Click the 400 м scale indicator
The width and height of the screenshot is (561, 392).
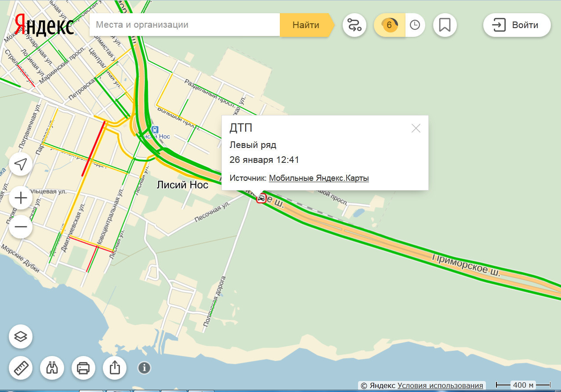point(523,385)
